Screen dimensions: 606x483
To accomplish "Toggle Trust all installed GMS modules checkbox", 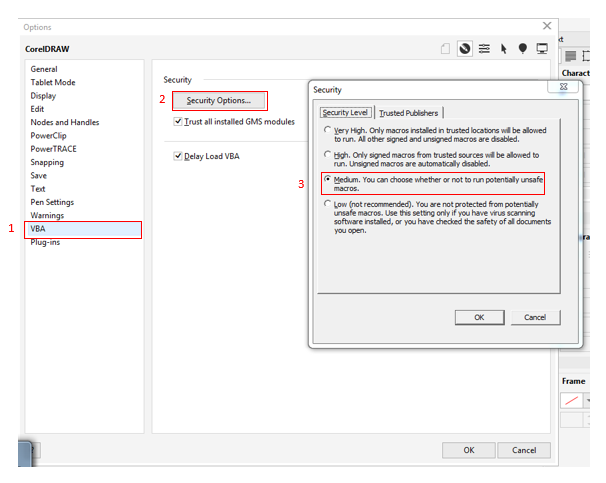I will pos(178,121).
